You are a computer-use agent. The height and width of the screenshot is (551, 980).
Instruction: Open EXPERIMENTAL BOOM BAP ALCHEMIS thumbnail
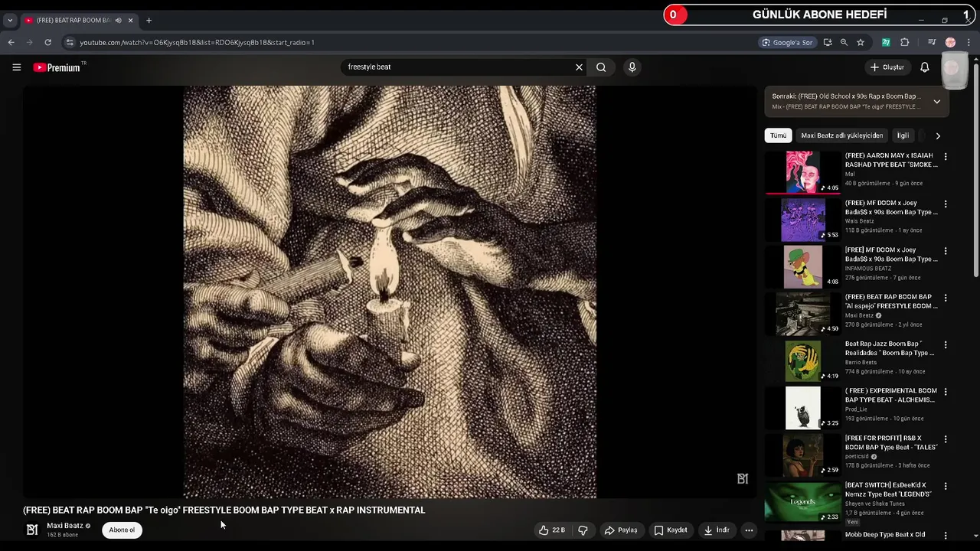click(x=803, y=408)
